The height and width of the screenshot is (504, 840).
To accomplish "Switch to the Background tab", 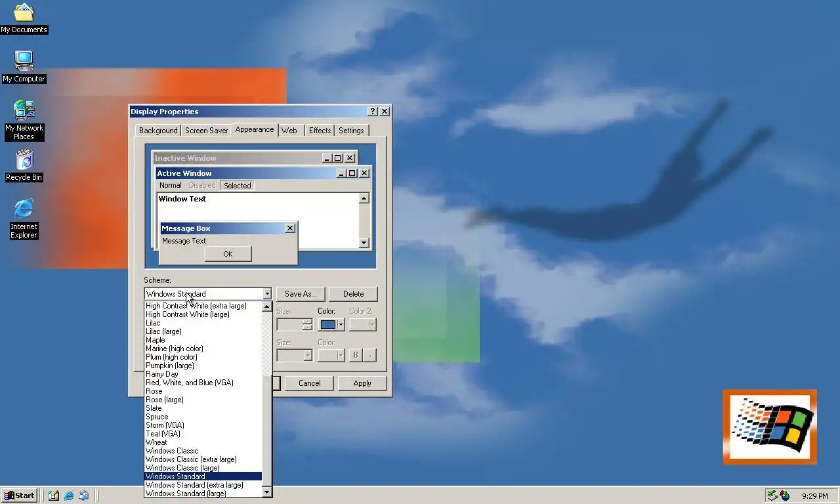I will pyautogui.click(x=158, y=131).
